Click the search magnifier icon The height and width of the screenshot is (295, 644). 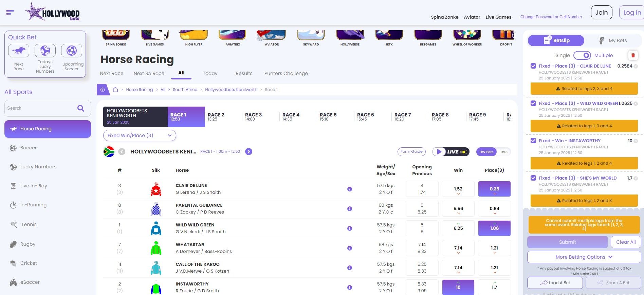point(81,108)
